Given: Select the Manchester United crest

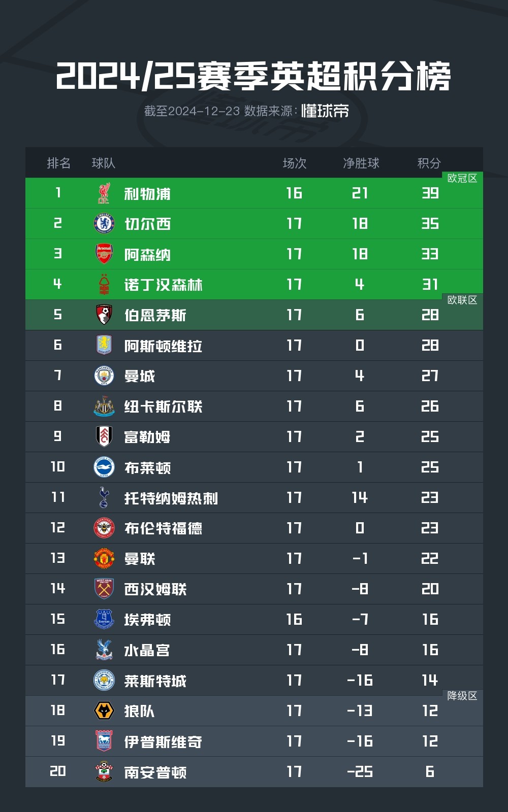Looking at the screenshot, I should point(104,559).
